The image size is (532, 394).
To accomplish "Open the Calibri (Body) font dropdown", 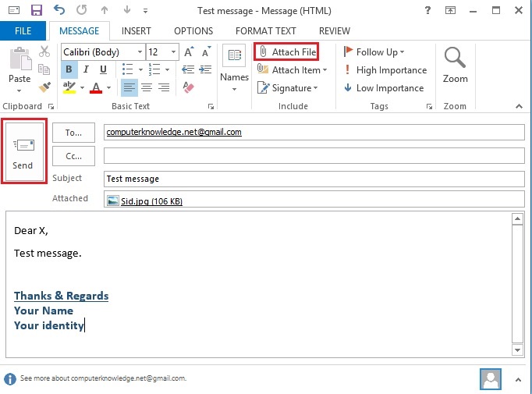I will (140, 52).
